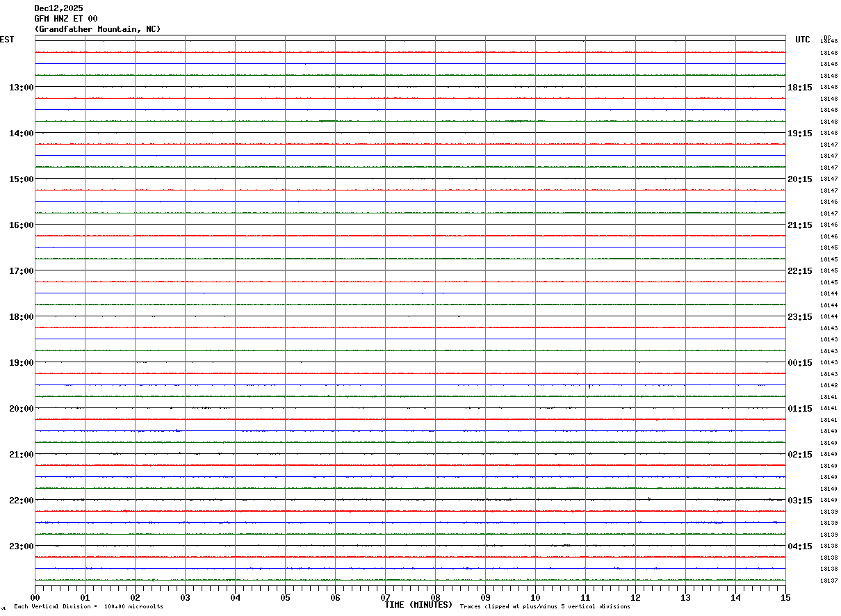Click the 18:15 UTC time label
The height and width of the screenshot is (616, 841).
(800, 88)
